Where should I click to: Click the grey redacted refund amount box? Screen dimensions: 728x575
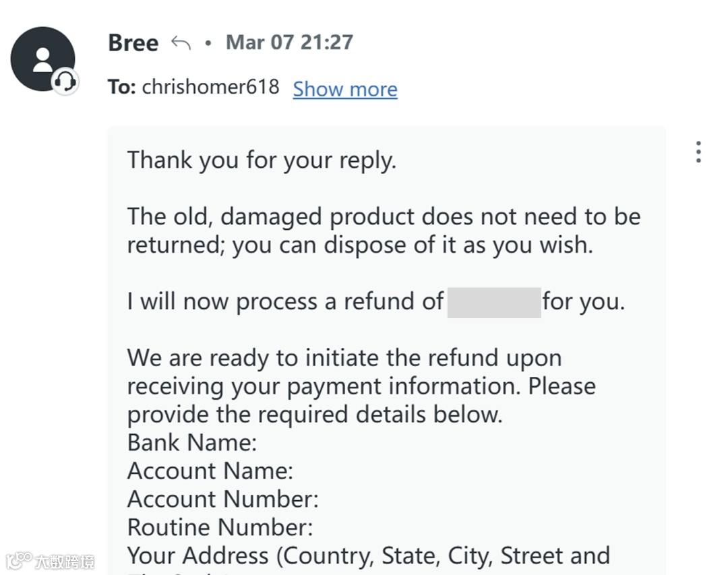(493, 302)
